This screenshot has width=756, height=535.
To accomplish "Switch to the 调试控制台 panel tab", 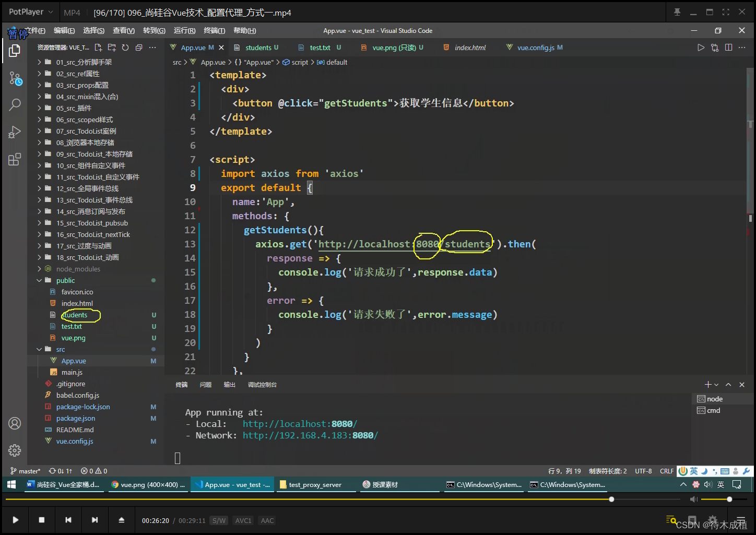I will coord(262,385).
